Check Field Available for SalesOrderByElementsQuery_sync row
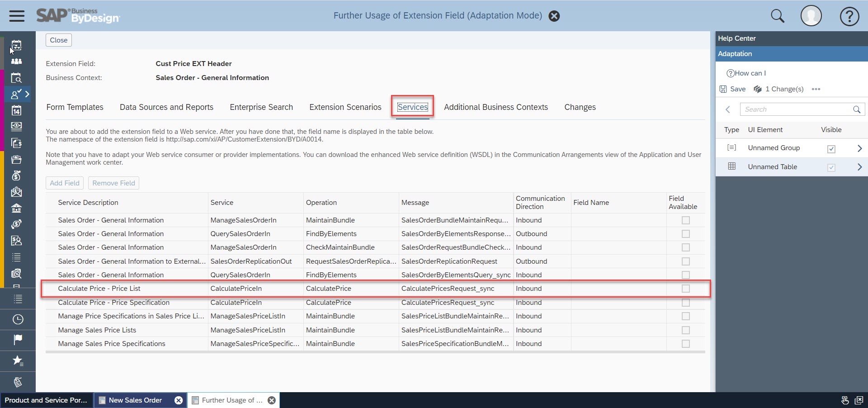 (685, 275)
